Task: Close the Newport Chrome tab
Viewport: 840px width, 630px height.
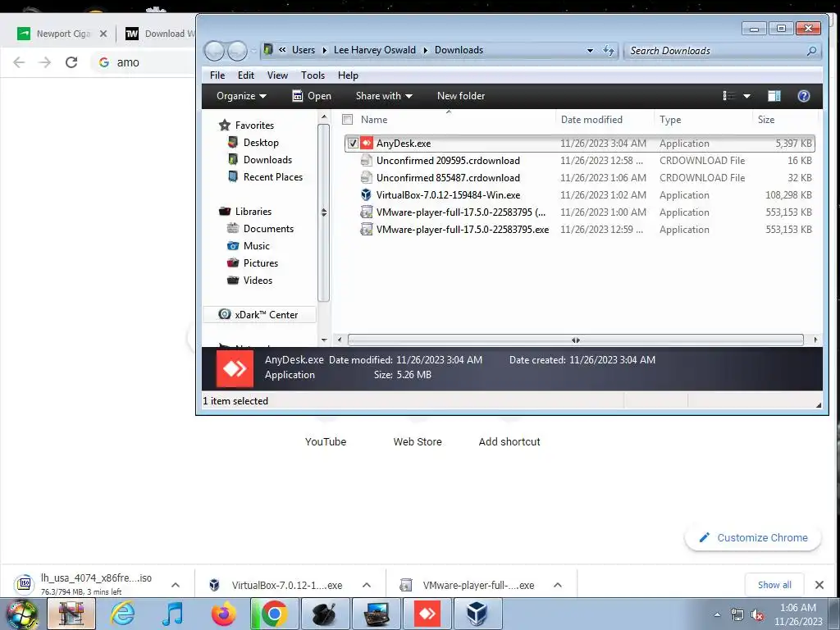Action: 103,33
